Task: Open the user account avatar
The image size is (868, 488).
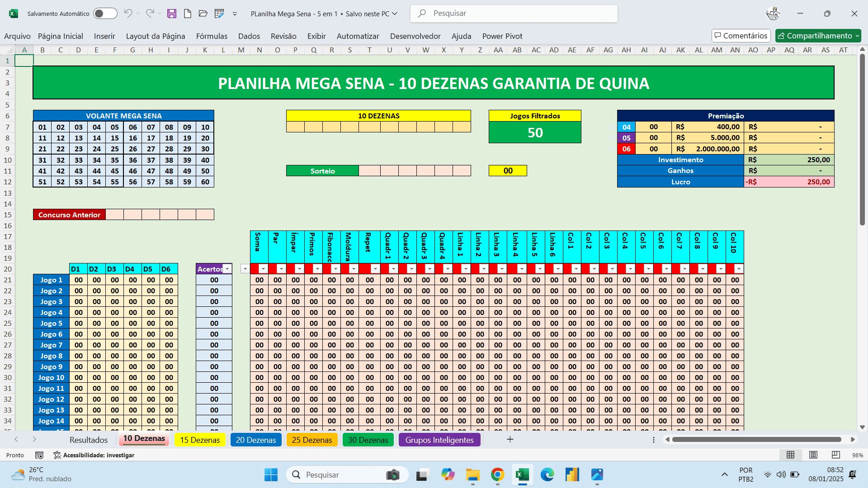Action: pos(773,14)
